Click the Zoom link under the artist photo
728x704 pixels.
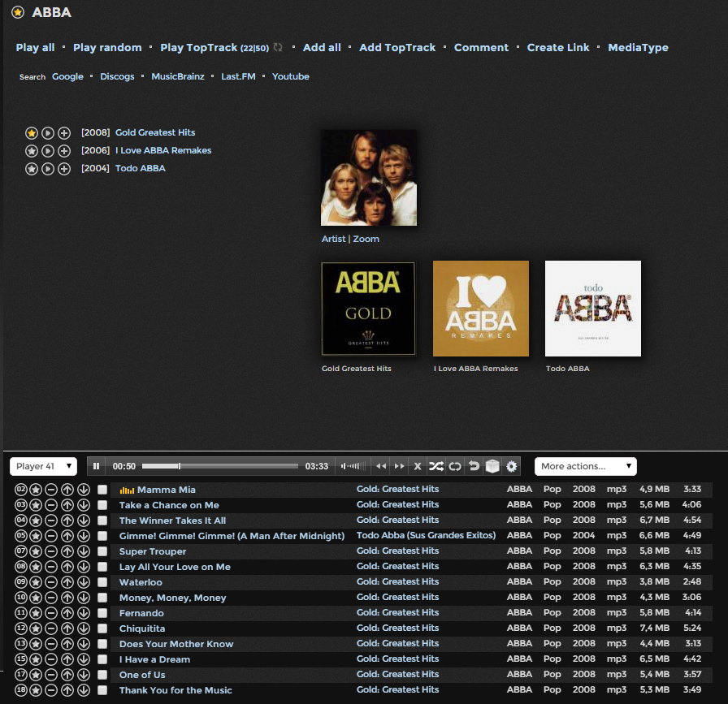coord(366,240)
